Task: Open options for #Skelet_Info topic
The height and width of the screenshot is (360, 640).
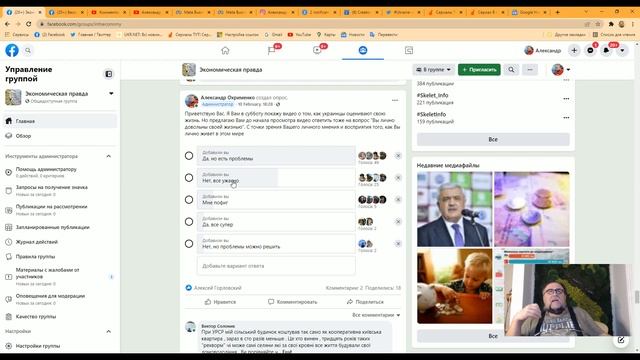Action: point(566,99)
